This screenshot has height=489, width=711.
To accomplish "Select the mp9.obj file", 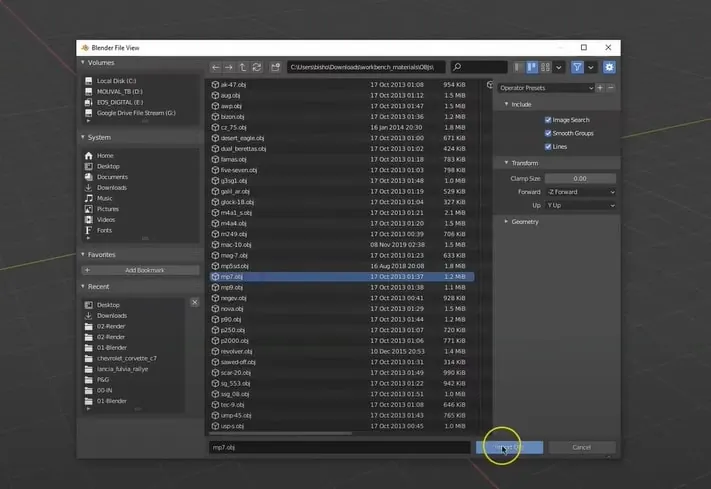I will (342, 288).
